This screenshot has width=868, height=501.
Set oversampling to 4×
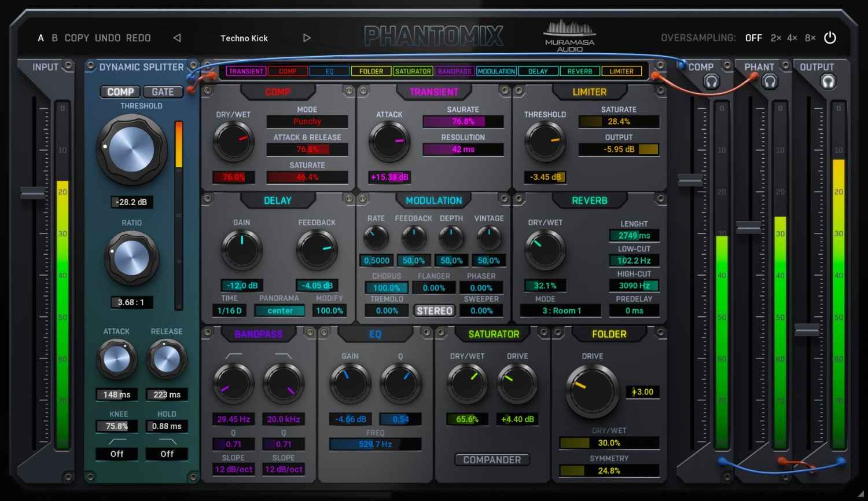(792, 38)
